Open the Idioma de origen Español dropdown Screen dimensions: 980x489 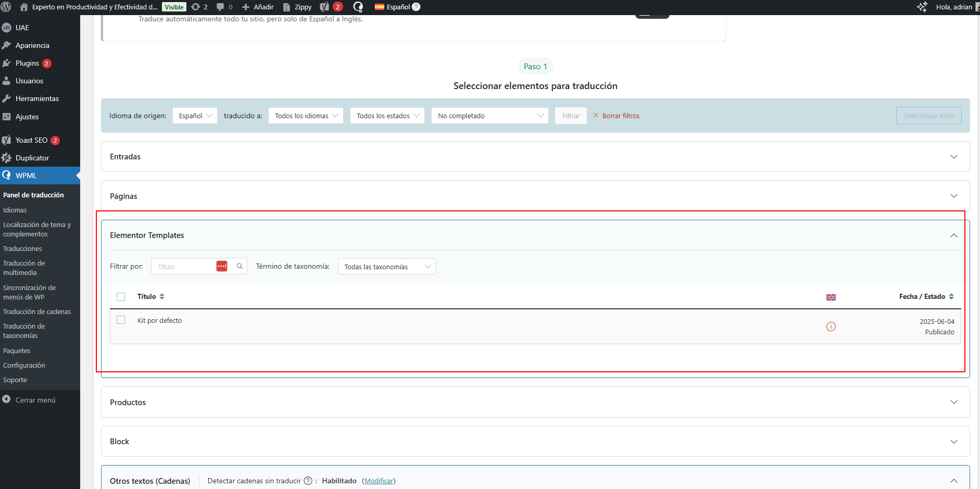pos(195,116)
